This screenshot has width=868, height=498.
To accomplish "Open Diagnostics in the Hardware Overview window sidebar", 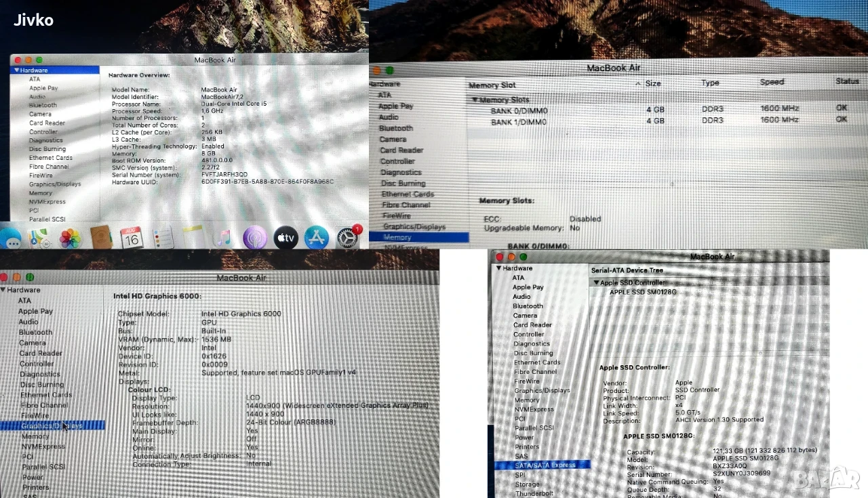I will [x=45, y=140].
